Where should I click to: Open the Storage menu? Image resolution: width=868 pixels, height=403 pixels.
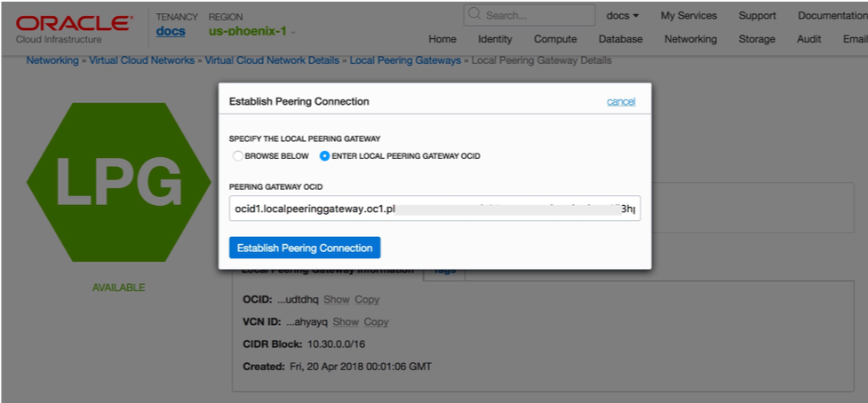tap(757, 39)
